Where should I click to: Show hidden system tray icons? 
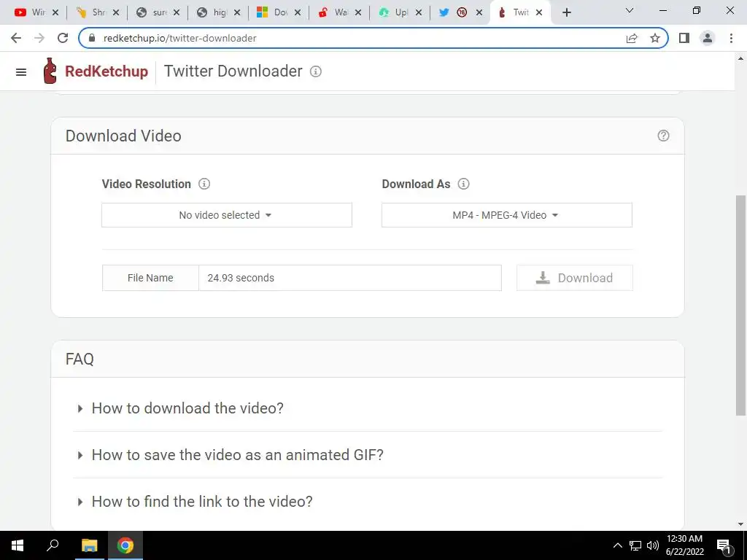[x=617, y=545]
